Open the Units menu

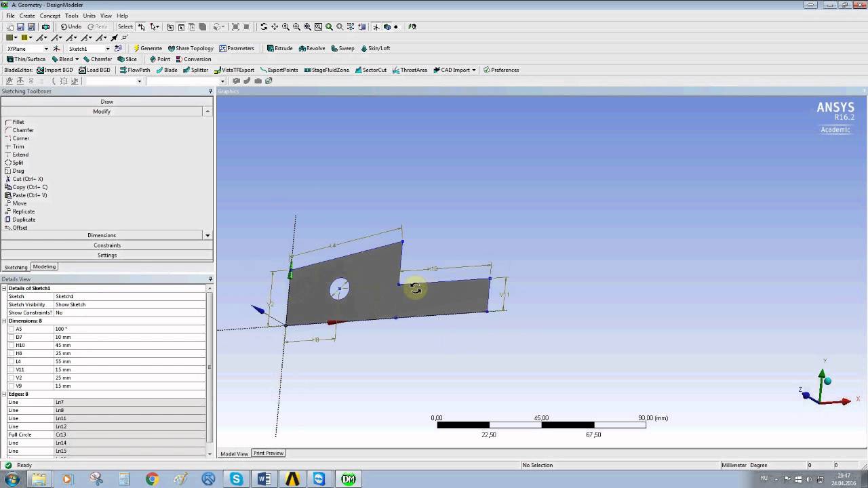[90, 16]
